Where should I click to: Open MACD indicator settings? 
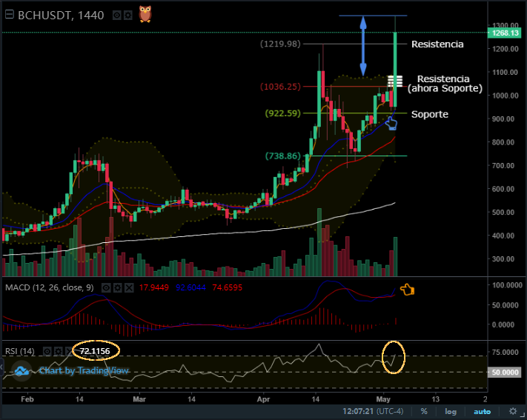point(117,287)
